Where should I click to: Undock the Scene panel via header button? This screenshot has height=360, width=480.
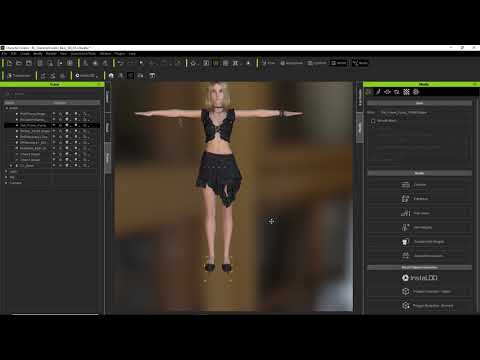click(x=99, y=84)
